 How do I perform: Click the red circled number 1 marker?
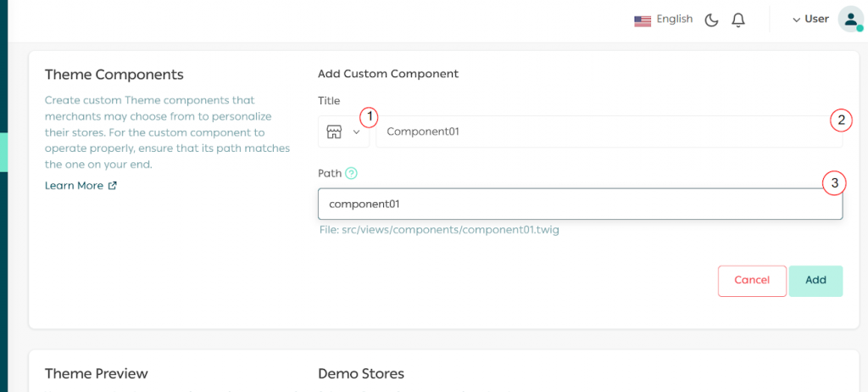[369, 117]
